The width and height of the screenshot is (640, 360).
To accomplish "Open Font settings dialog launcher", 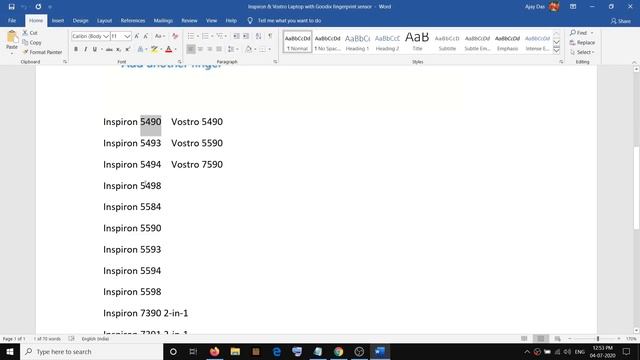I will [180, 62].
